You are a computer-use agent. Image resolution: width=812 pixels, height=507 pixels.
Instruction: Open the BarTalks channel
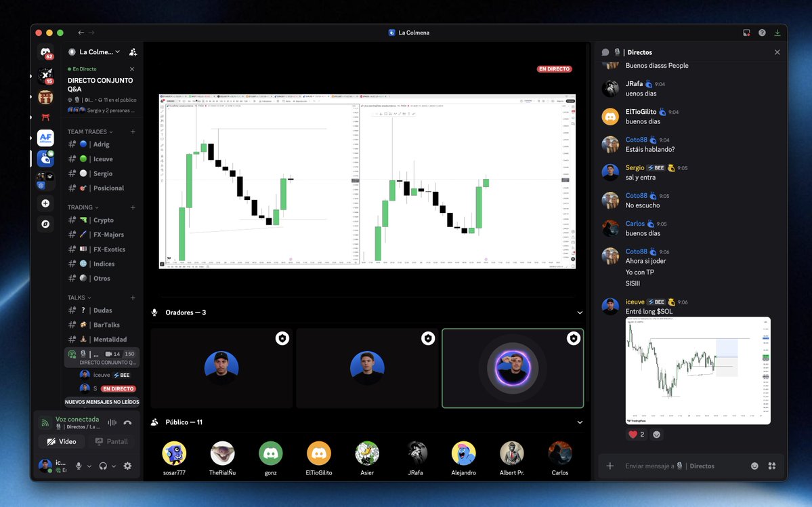point(102,325)
